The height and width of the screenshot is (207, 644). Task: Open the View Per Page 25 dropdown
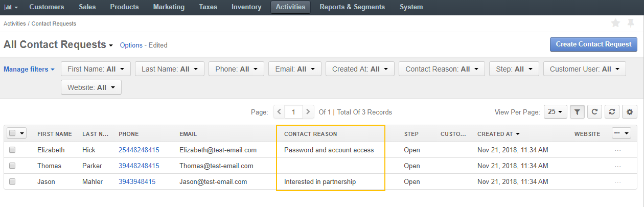tap(556, 111)
